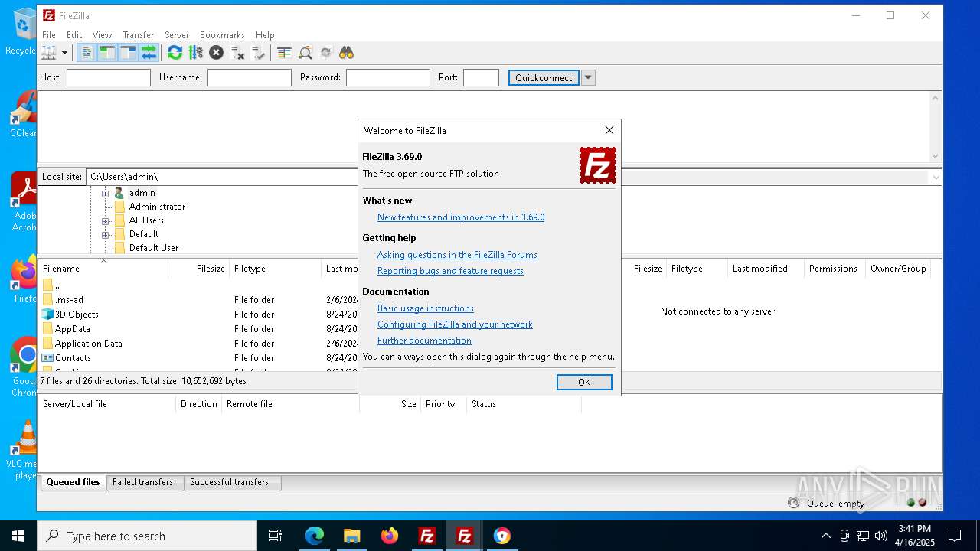Click the Port input field
The image size is (980, 551).
pyautogui.click(x=482, y=77)
